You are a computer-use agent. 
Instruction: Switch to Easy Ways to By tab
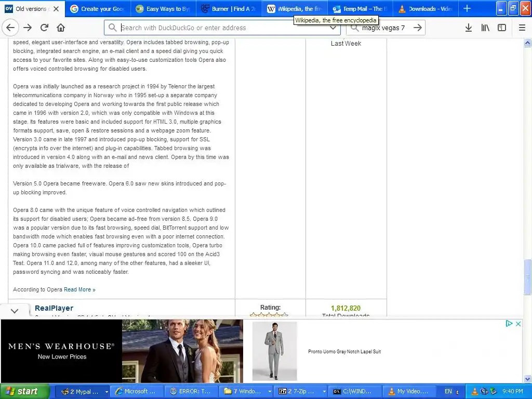click(x=163, y=9)
